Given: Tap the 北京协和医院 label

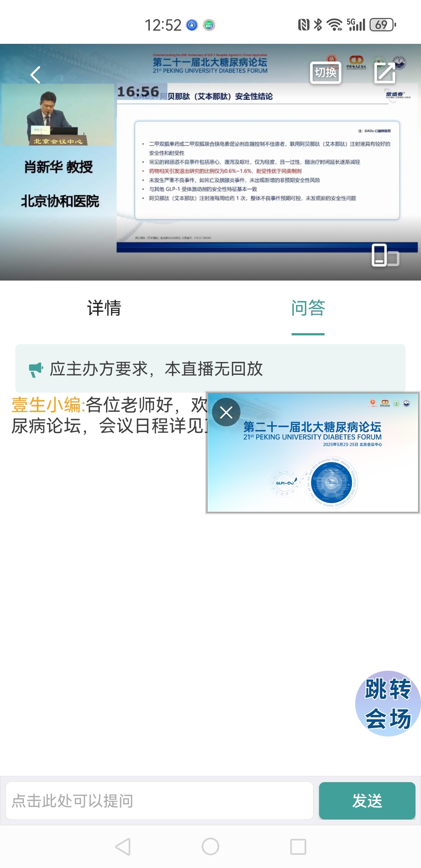Looking at the screenshot, I should tap(60, 201).
